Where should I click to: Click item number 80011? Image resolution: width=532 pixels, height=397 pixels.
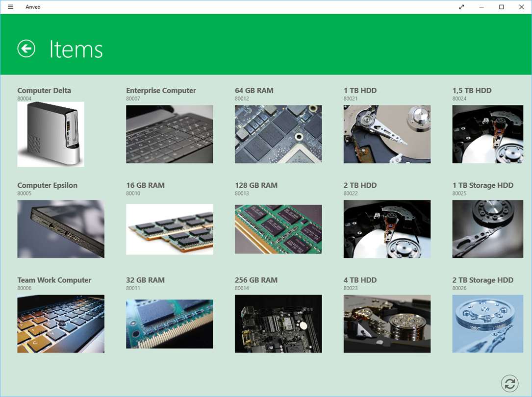pyautogui.click(x=133, y=288)
